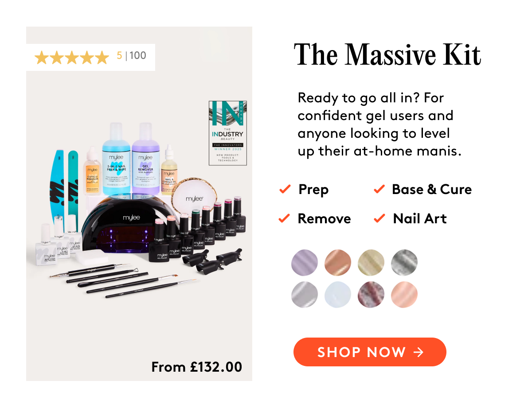Image resolution: width=532 pixels, height=408 pixels.
Task: Click the Industry Beauty award badge
Action: (x=228, y=133)
